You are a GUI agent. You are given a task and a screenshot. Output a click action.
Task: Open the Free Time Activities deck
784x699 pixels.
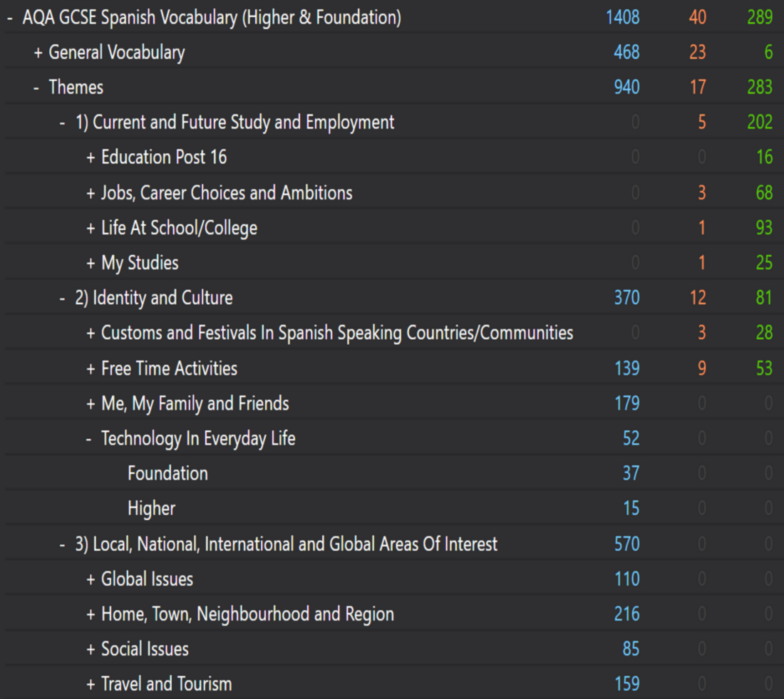click(x=169, y=368)
